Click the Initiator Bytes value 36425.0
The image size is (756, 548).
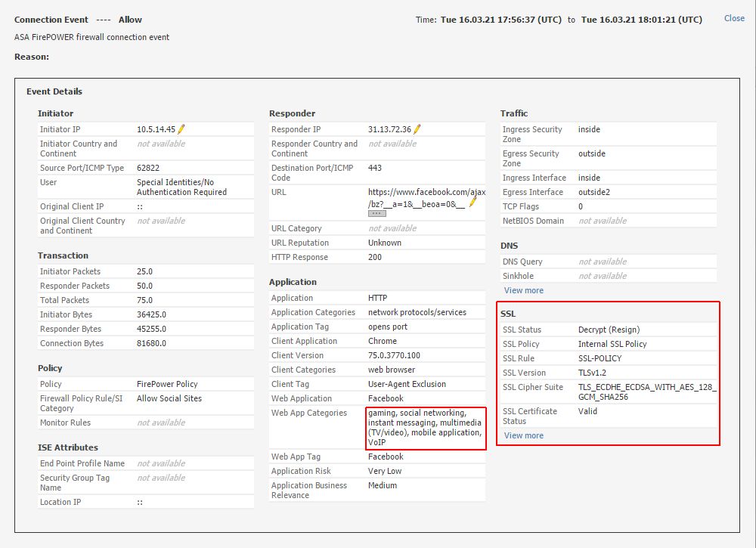[x=151, y=314]
